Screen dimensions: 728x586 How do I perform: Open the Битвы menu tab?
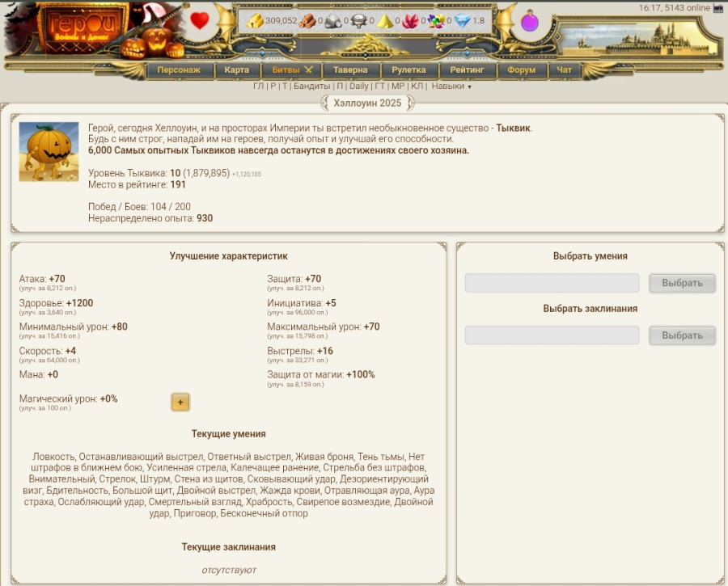(292, 70)
